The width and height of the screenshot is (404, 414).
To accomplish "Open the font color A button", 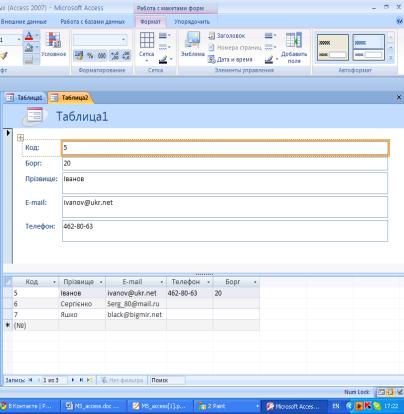I will [x=29, y=36].
